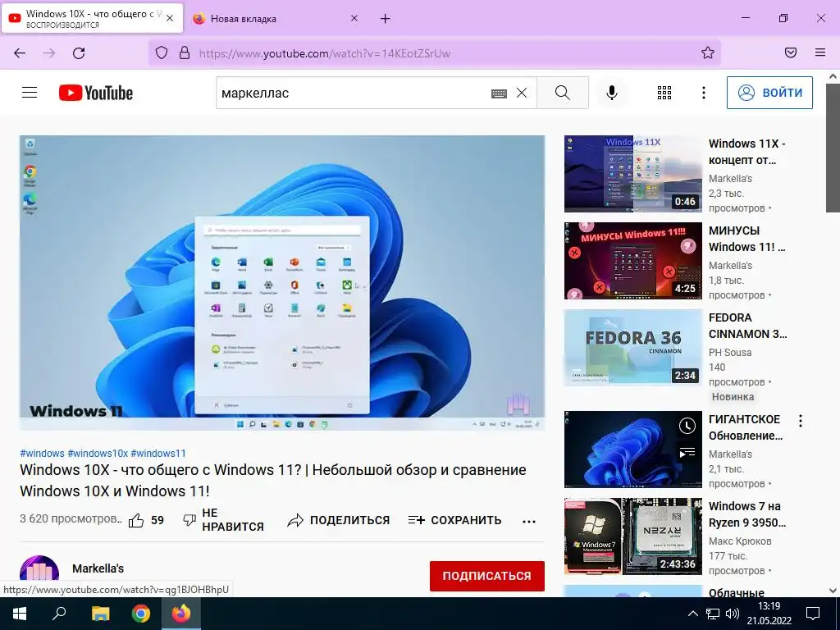The image size is (840, 630).
Task: Click the scrollbar down arrow
Action: click(x=833, y=591)
